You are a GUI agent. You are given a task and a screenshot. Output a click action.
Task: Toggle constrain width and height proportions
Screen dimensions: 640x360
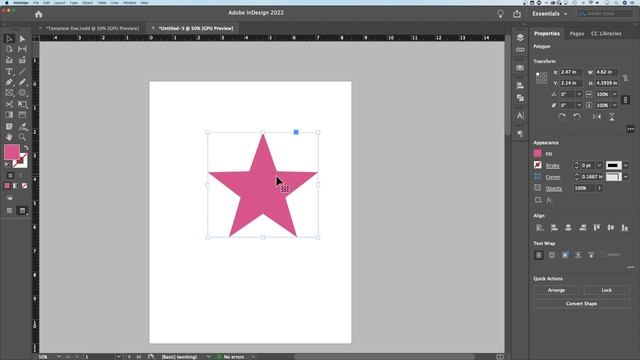click(625, 78)
